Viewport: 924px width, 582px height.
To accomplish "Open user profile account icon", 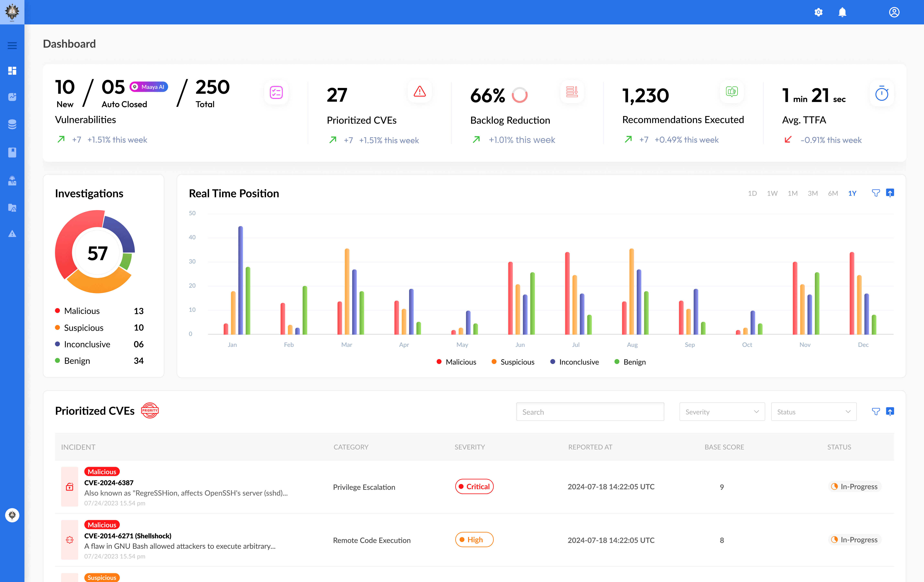I will pos(894,12).
